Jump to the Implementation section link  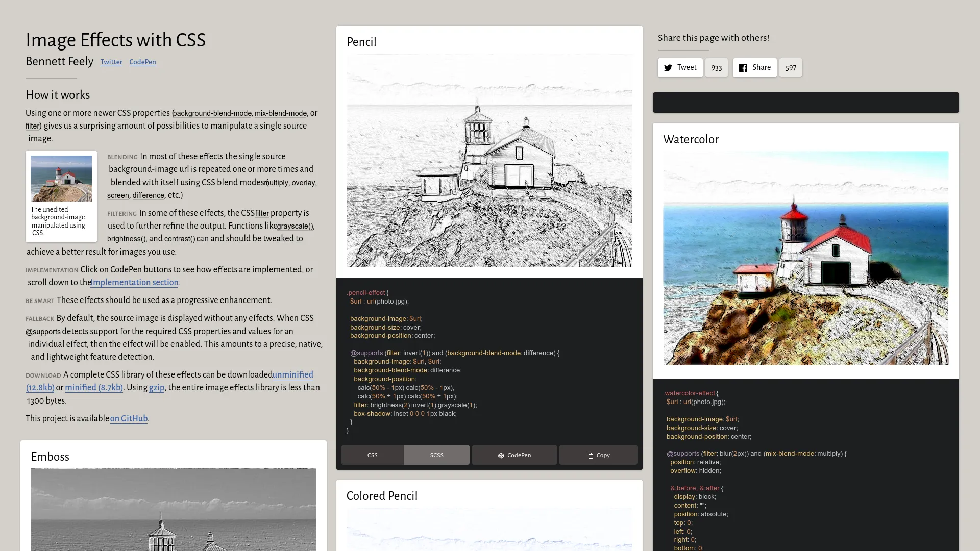pos(134,283)
